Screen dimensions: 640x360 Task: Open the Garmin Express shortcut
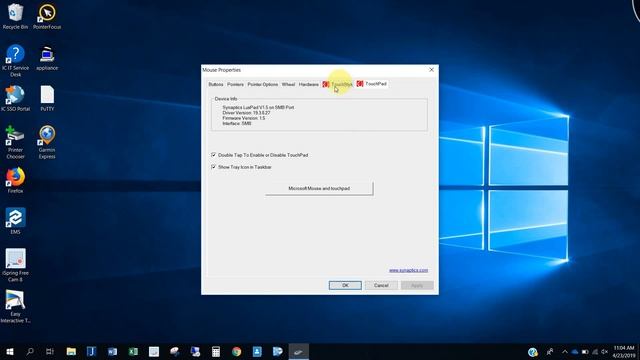[x=47, y=142]
